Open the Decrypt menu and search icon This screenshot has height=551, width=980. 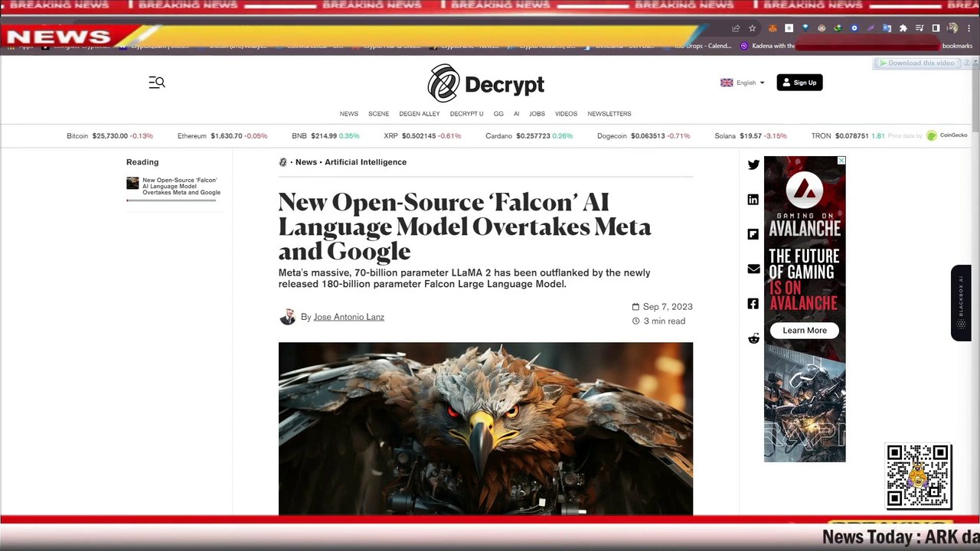tap(157, 83)
